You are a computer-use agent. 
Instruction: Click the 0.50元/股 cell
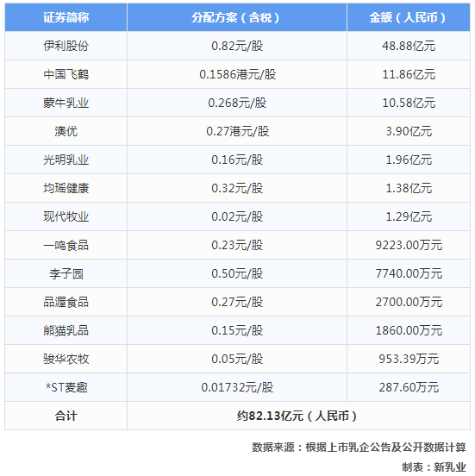[237, 273]
